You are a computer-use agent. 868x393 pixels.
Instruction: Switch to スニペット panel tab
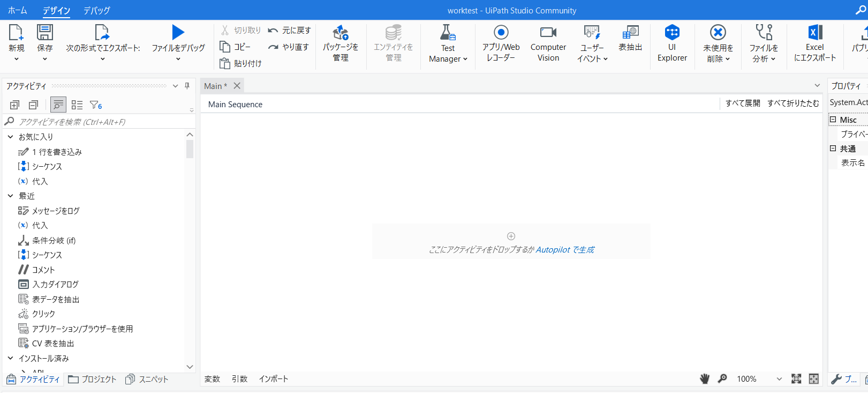[147, 379]
